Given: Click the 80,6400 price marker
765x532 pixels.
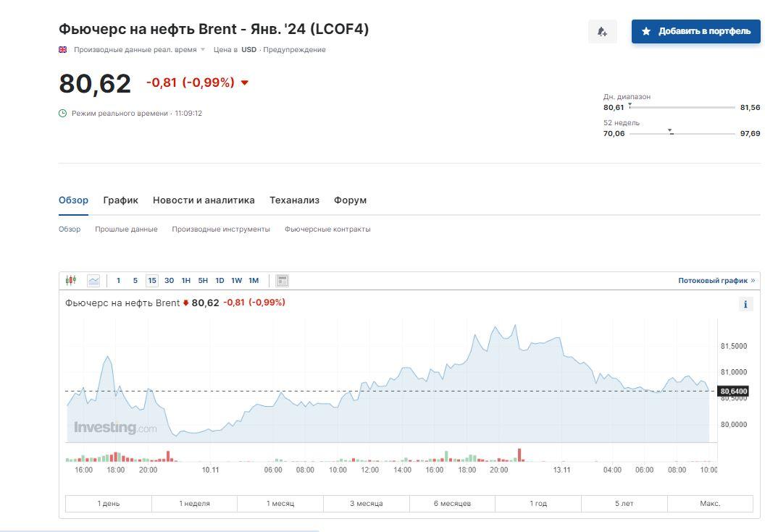Looking at the screenshot, I should pyautogui.click(x=733, y=391).
